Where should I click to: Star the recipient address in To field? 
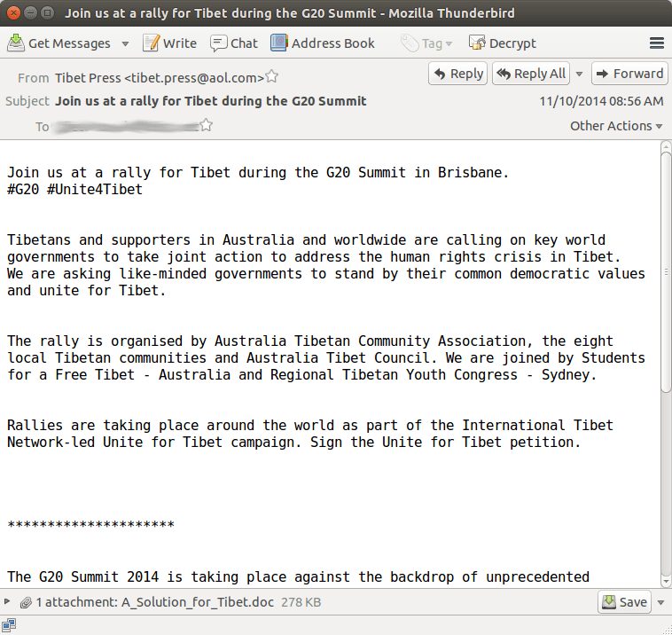coord(207,126)
